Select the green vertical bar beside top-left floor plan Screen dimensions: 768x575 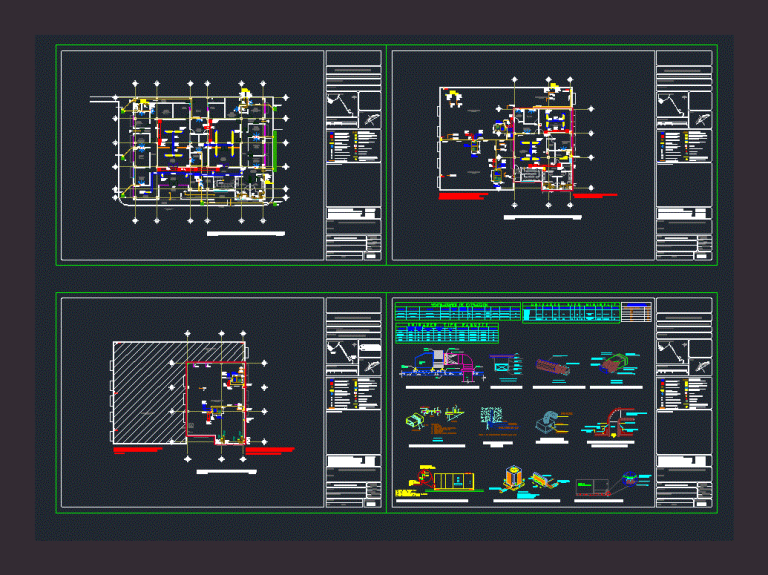click(275, 151)
